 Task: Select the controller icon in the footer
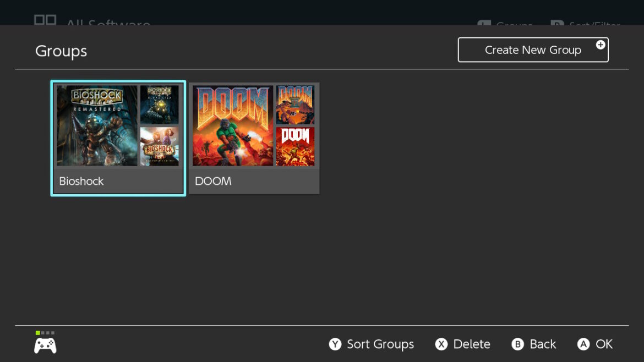click(45, 345)
